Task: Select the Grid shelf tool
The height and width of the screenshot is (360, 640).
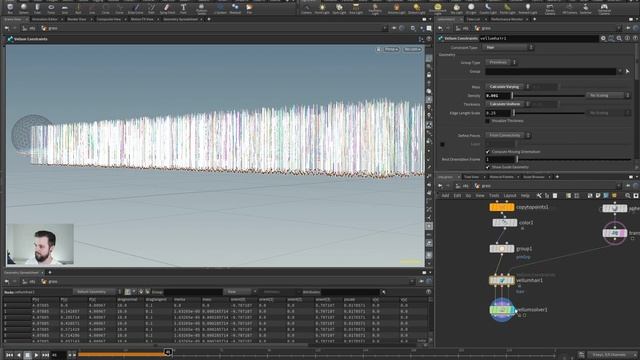Action: (64, 8)
